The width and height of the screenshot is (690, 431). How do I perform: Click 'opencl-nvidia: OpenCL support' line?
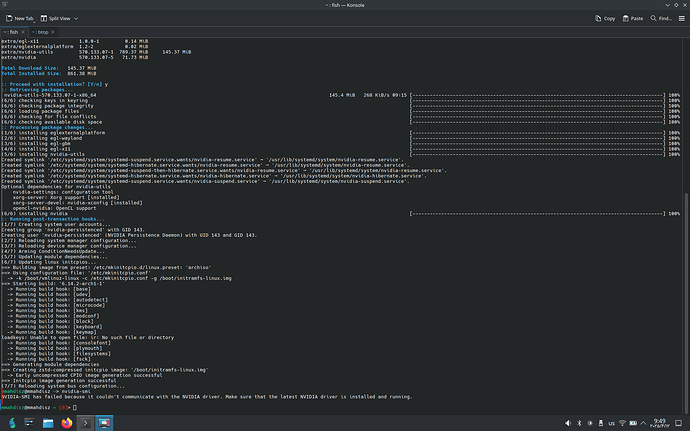point(55,208)
